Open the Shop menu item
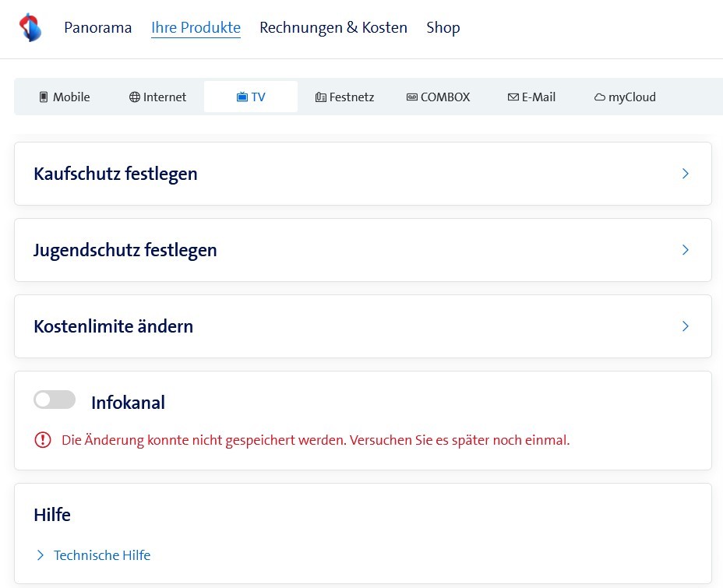 pos(443,28)
